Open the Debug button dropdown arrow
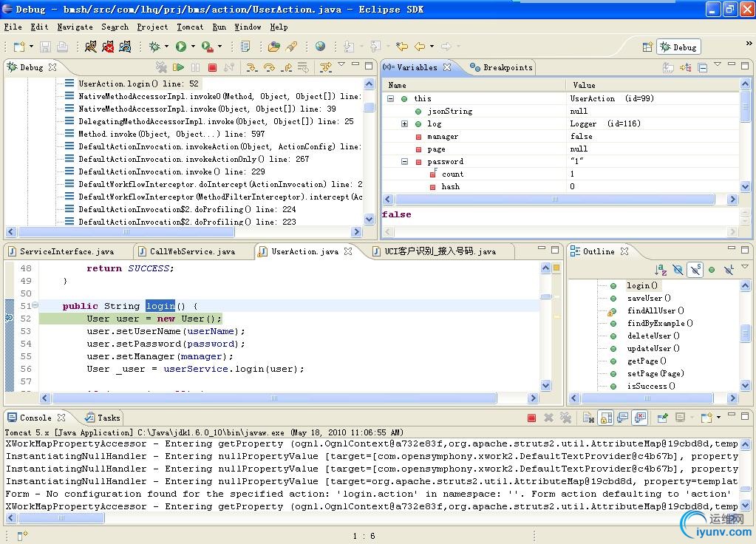Viewport: 756px width, 544px height. (x=167, y=47)
